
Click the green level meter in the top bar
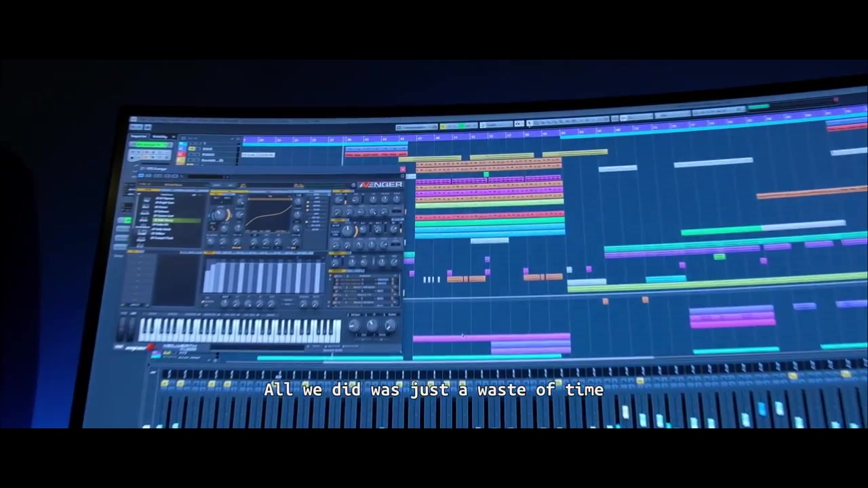click(758, 106)
